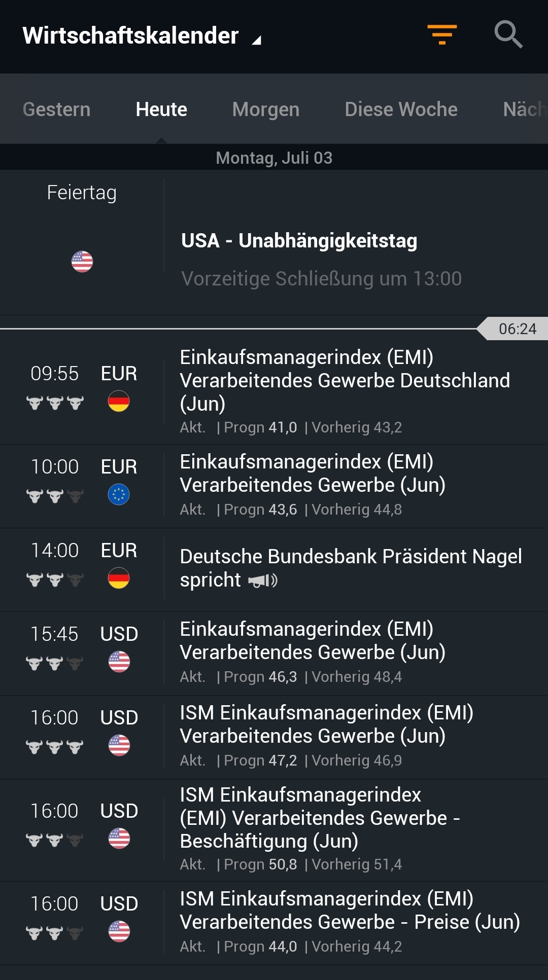This screenshot has height=980, width=548.
Task: Tap the 06:24 current time marker
Action: (517, 329)
